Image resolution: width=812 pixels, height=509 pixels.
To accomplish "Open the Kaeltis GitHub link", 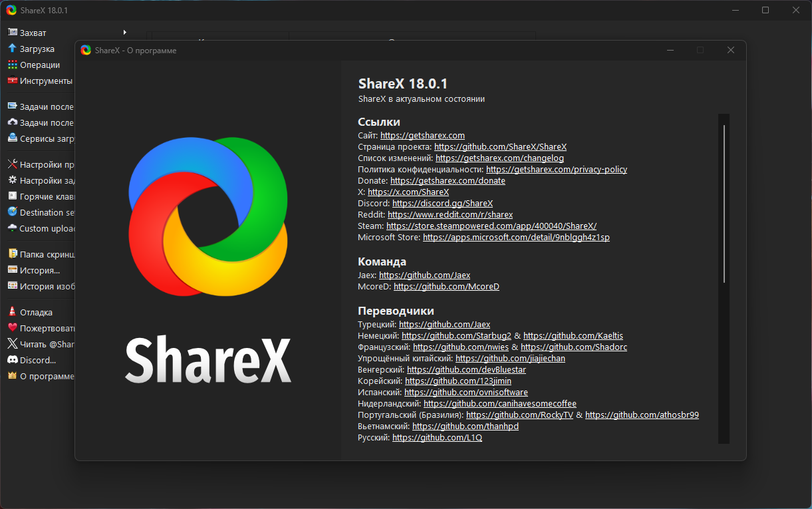I will click(x=573, y=335).
